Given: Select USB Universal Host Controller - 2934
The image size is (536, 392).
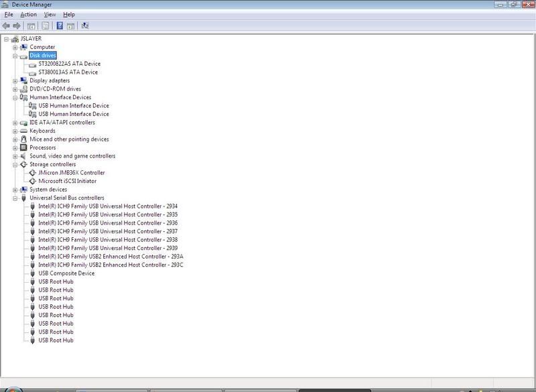Looking at the screenshot, I should coord(108,206).
